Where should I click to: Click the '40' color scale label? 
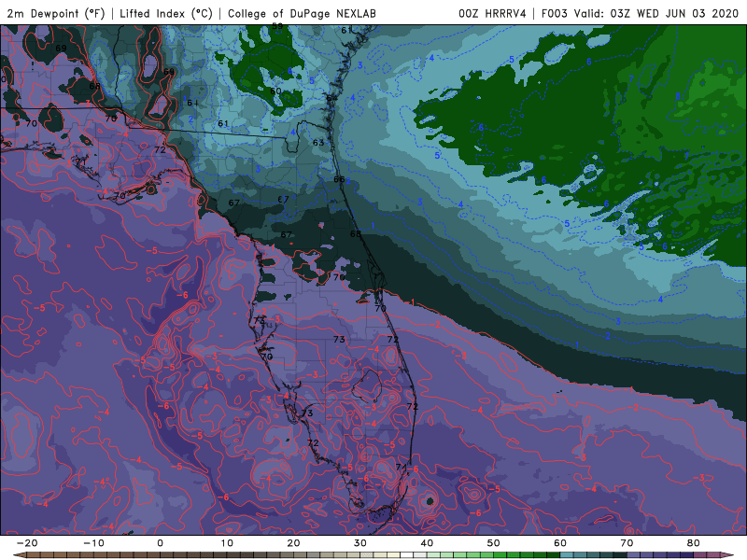tap(427, 543)
